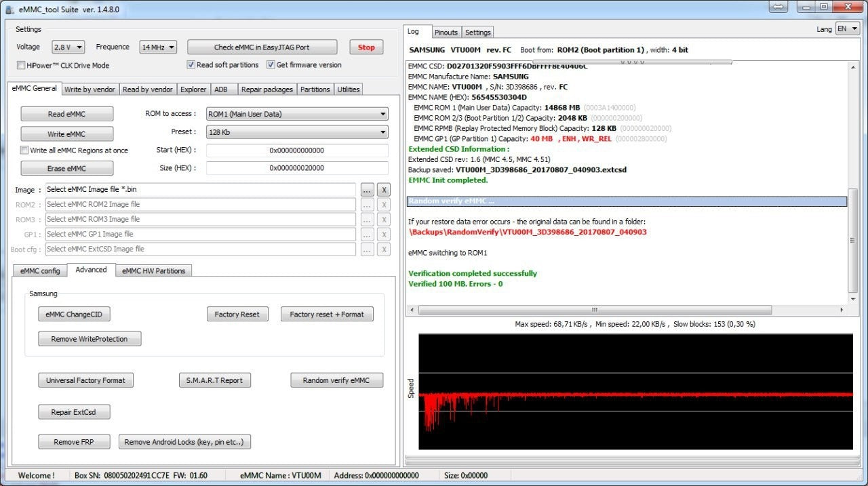
Task: Click the Start (HEX) input field
Action: [x=297, y=150]
